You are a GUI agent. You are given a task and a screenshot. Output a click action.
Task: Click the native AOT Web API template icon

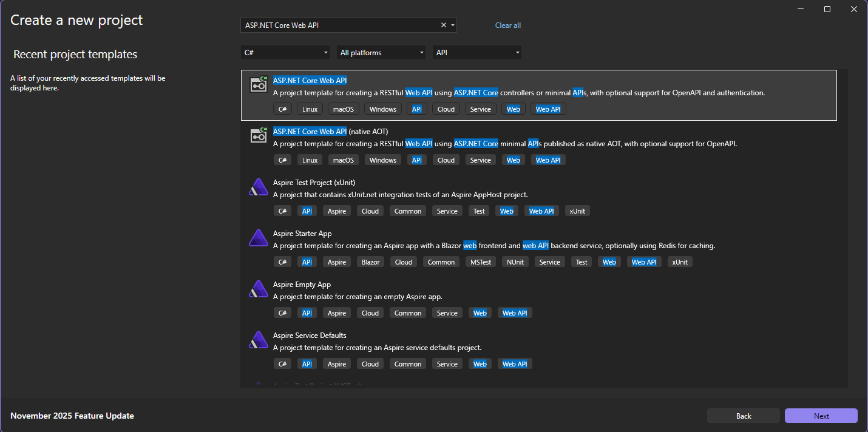coord(258,136)
